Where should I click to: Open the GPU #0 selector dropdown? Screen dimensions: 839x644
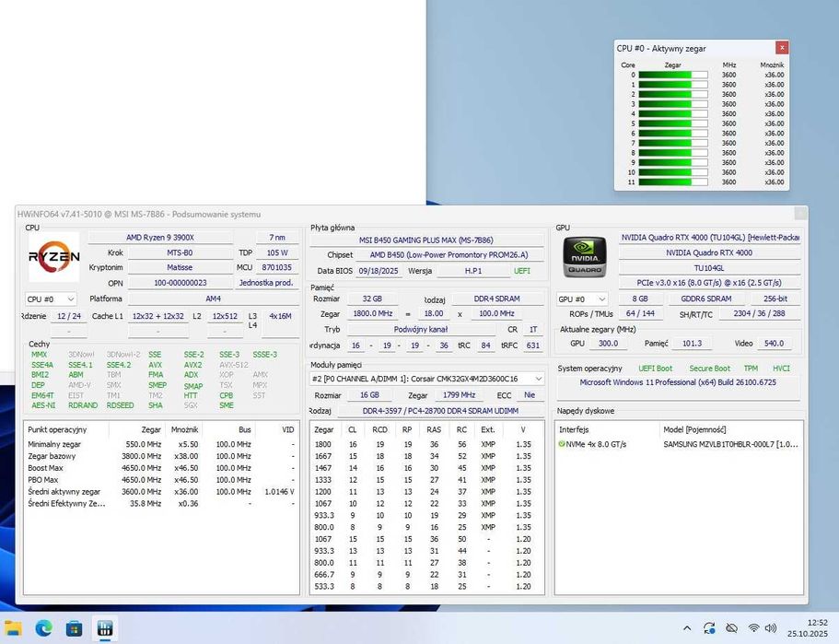[x=582, y=299]
